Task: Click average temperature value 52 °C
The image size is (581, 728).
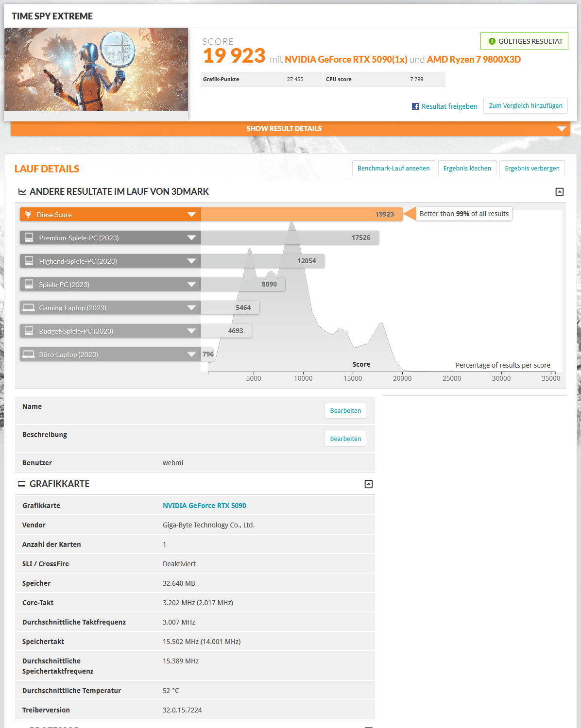Action: click(171, 691)
